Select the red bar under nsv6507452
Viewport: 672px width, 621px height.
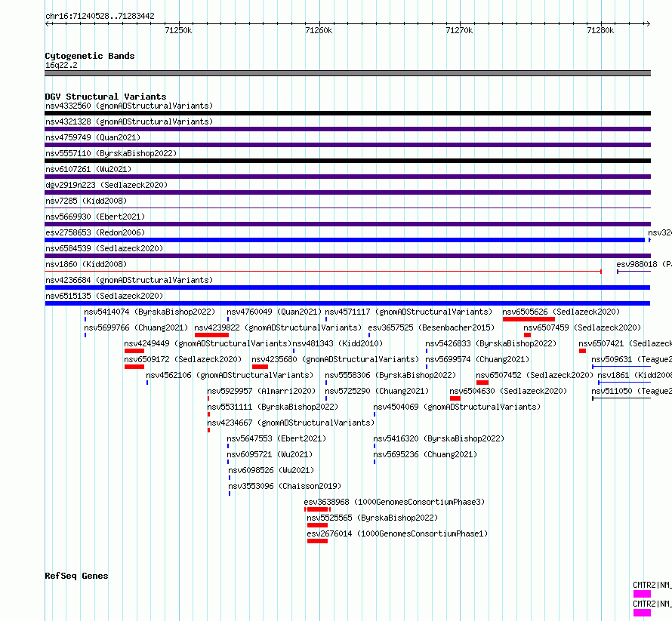pyautogui.click(x=482, y=383)
